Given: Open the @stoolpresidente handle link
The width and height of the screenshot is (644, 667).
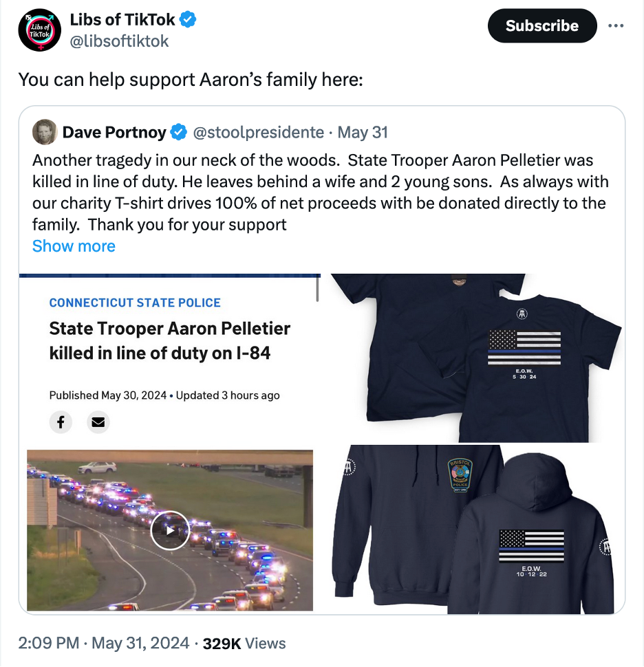Looking at the screenshot, I should click(259, 132).
